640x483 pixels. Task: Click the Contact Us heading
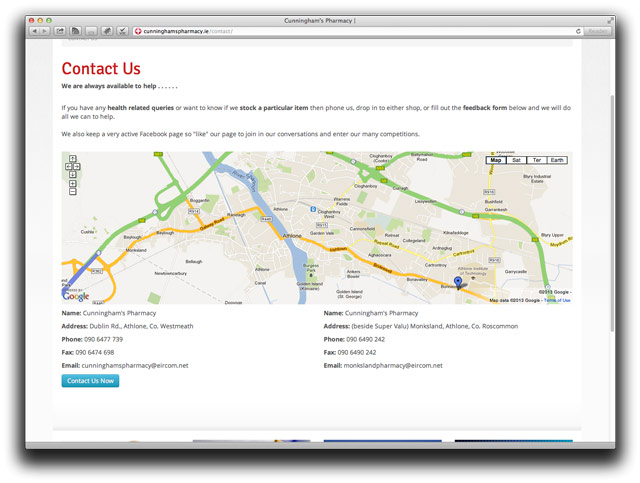pyautogui.click(x=101, y=69)
